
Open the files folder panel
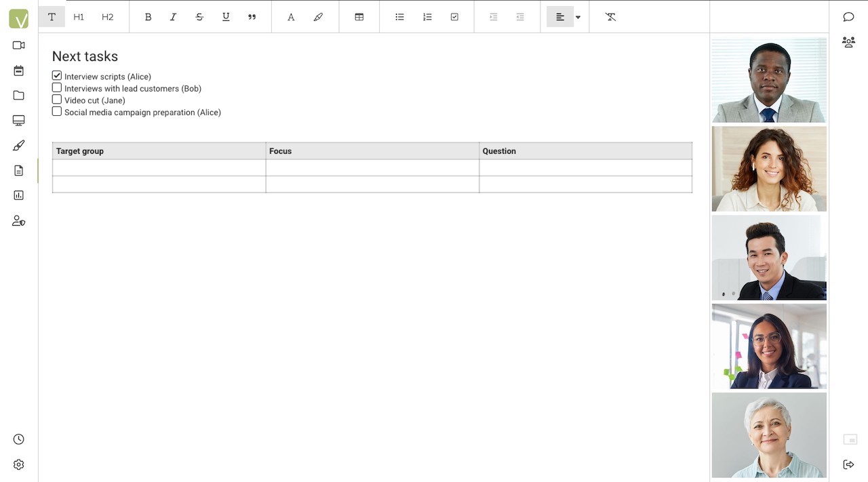point(18,95)
